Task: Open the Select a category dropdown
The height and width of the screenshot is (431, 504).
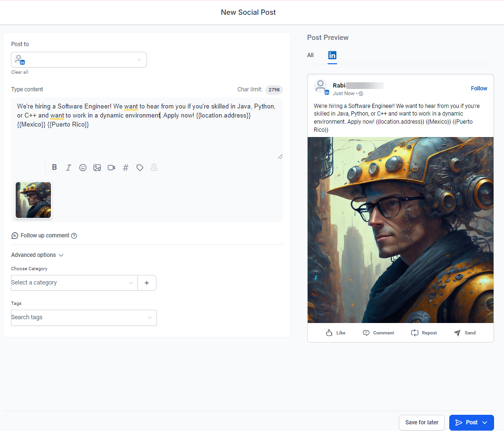Action: click(x=74, y=283)
